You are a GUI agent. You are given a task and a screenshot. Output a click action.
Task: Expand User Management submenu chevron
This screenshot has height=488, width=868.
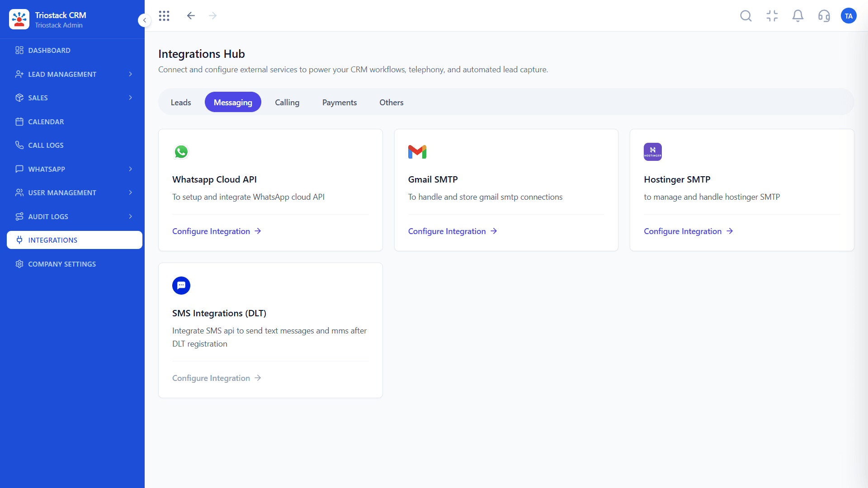[x=131, y=192]
